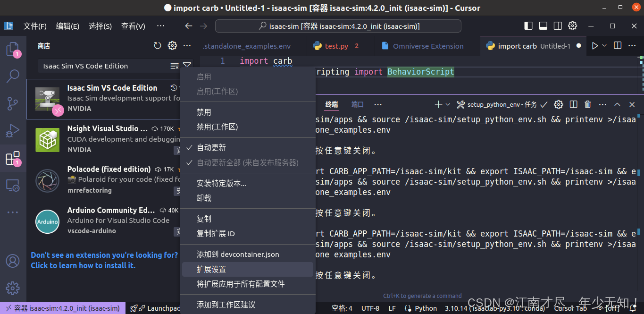Create a new terminal with plus icon
The image size is (644, 314).
[x=438, y=104]
